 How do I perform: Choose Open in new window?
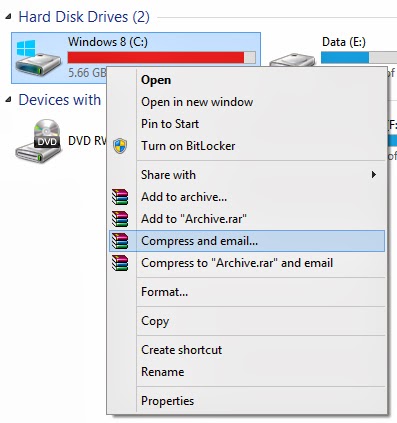coord(197,102)
